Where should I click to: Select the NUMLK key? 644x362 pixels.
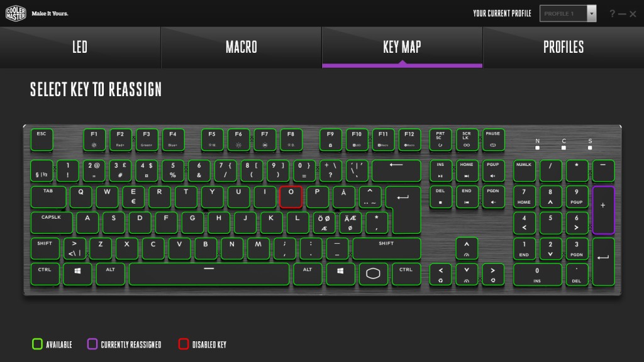524,170
